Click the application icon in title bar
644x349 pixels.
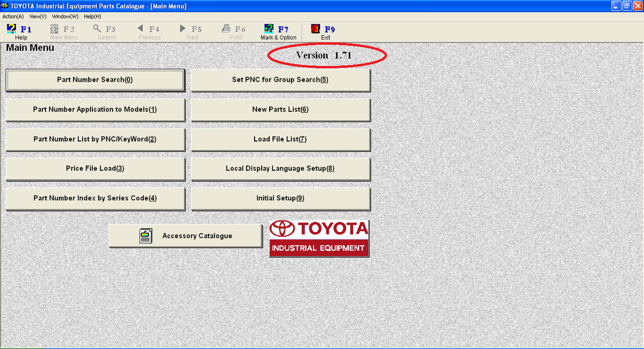[5, 6]
